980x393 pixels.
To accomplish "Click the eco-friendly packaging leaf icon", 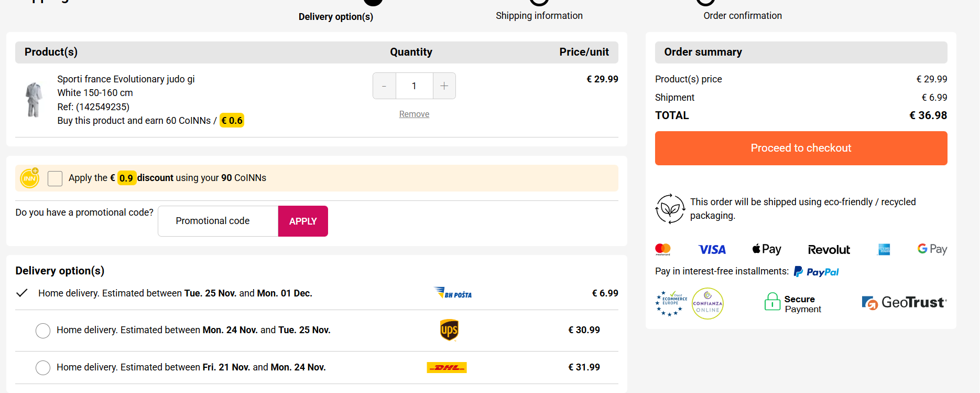I will 670,209.
